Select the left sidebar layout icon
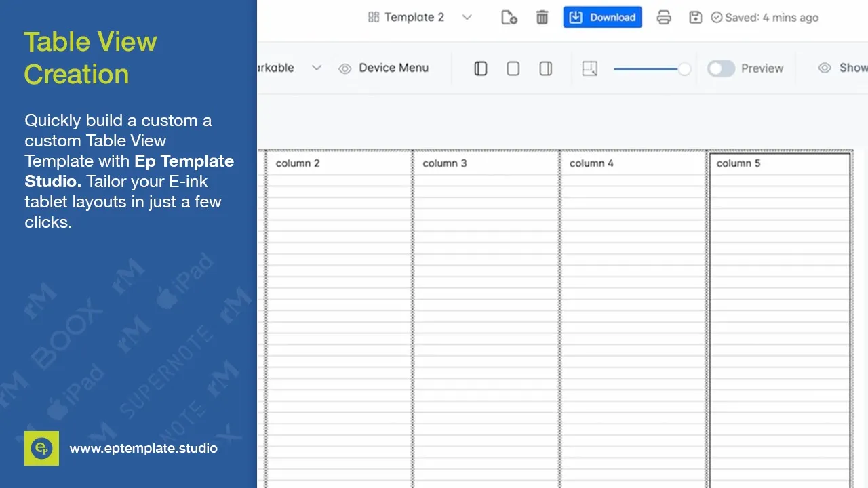The height and width of the screenshot is (488, 868). pos(481,68)
